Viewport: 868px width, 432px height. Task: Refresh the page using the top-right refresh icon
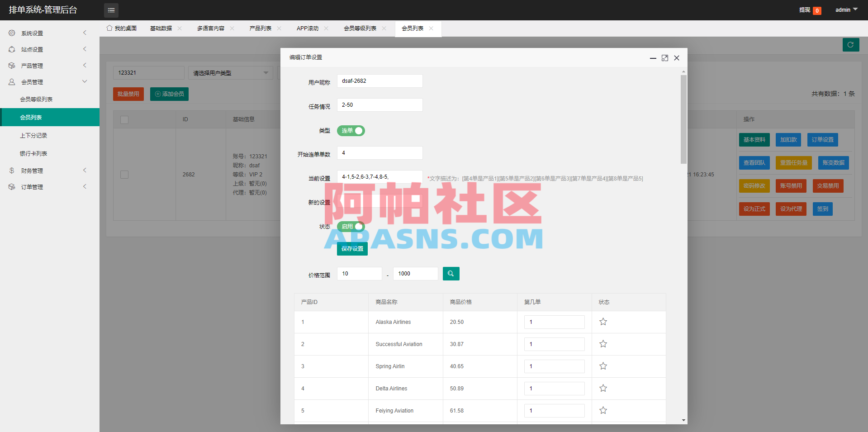(x=851, y=45)
